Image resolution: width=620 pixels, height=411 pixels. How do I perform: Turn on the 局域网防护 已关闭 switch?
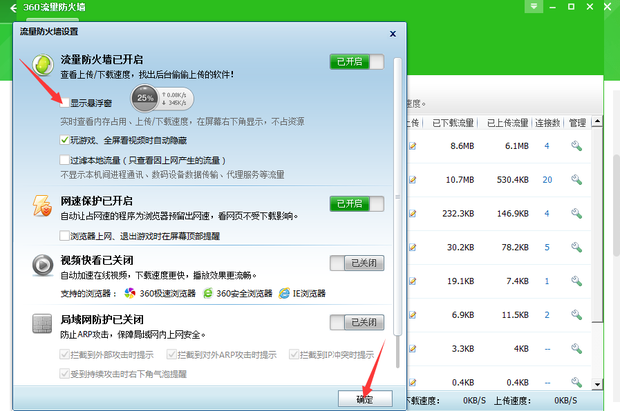(x=357, y=322)
